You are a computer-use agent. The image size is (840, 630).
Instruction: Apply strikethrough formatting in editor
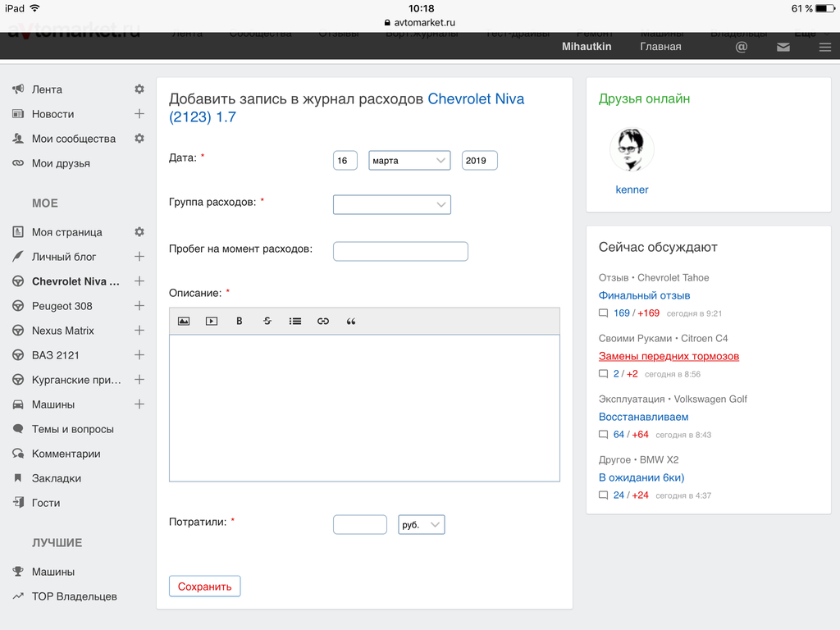(267, 321)
